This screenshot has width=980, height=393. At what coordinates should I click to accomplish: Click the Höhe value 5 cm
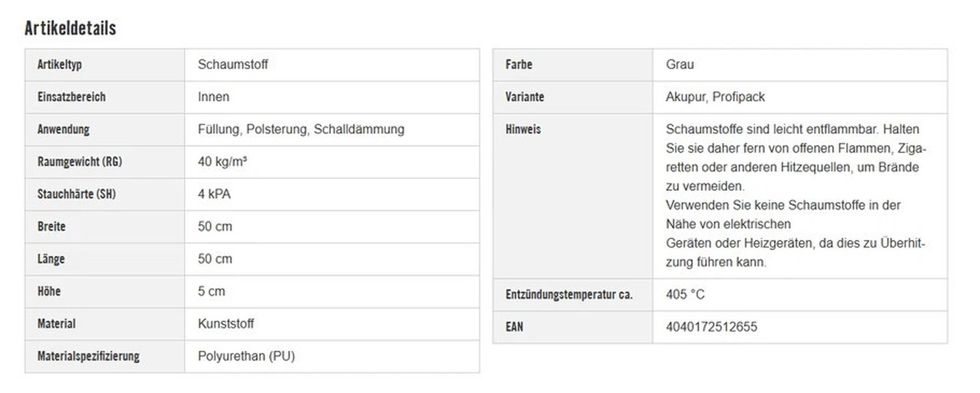[x=211, y=292]
